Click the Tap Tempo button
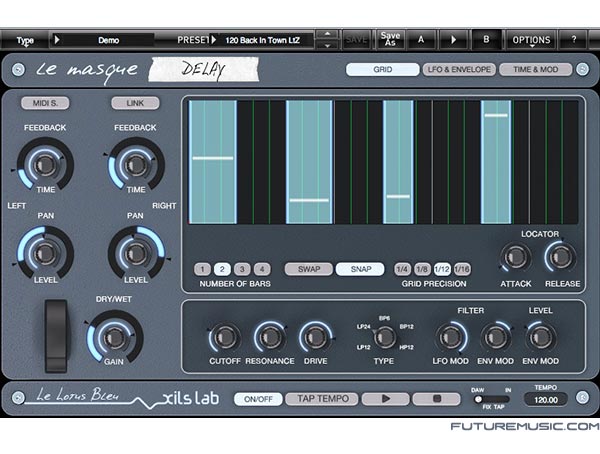The height and width of the screenshot is (454, 600). click(x=322, y=399)
